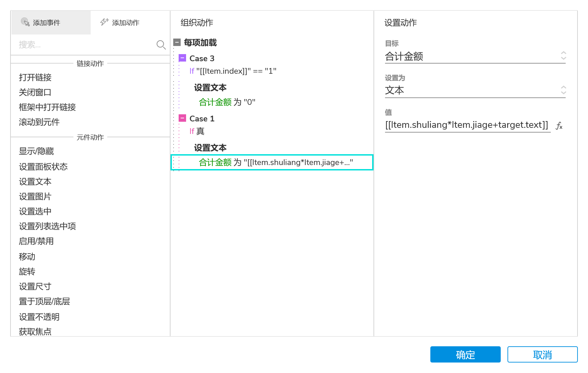Screen dimensions: 588x373
Task: Click the add event cursor icon
Action: point(25,22)
